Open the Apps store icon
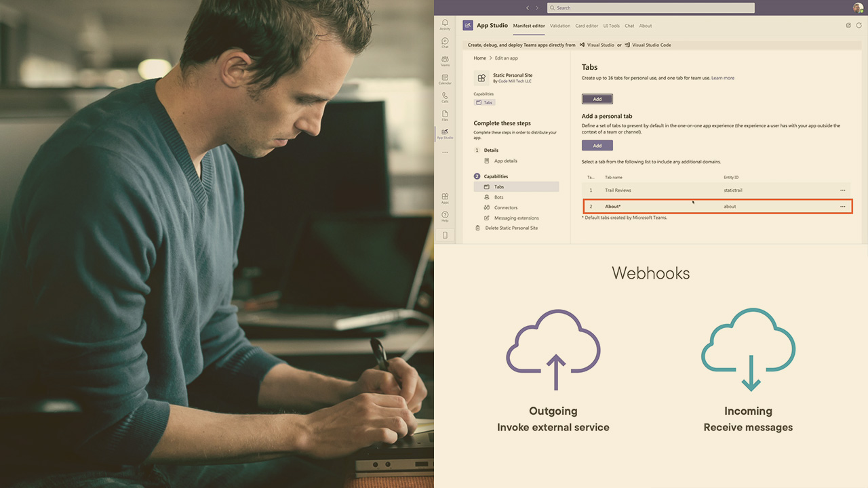Viewport: 868px width, 488px height. point(445,198)
